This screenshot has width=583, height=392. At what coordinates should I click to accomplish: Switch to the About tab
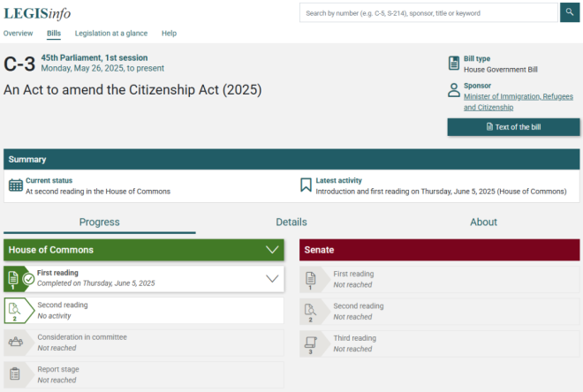click(x=483, y=222)
